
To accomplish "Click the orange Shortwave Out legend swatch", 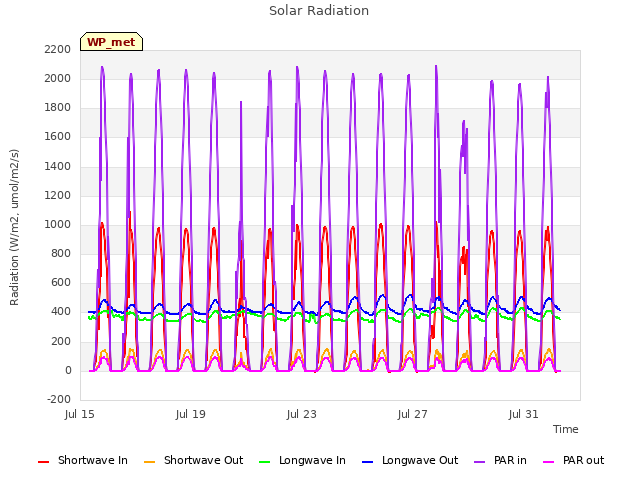I will tap(149, 462).
